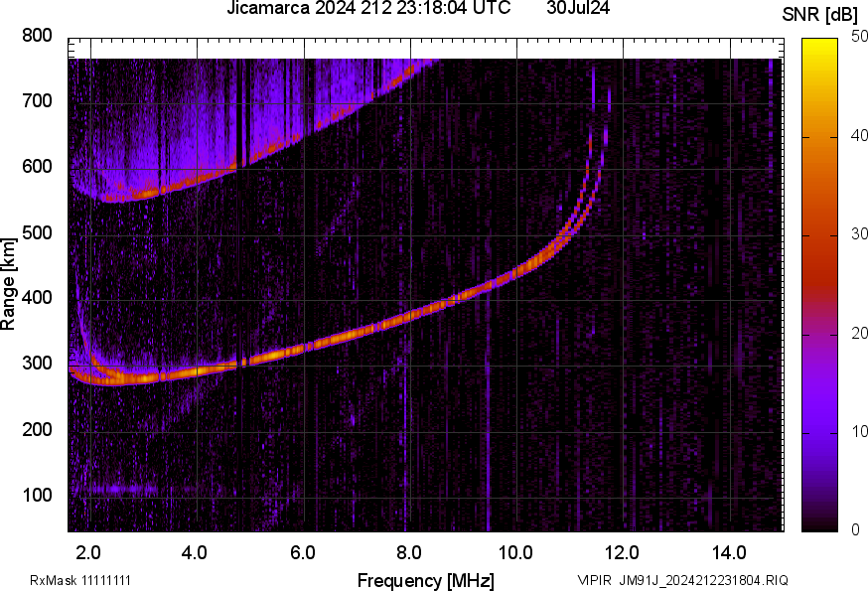Click the 'Frequency [MHz]' x-axis label
Screen dimensions: 868x591
[x=426, y=580]
